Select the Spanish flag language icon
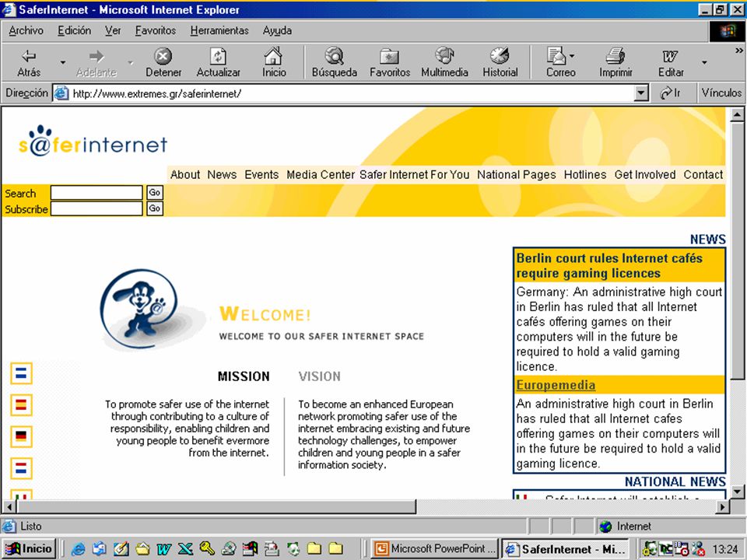Screen dimensions: 747x560 (21, 404)
